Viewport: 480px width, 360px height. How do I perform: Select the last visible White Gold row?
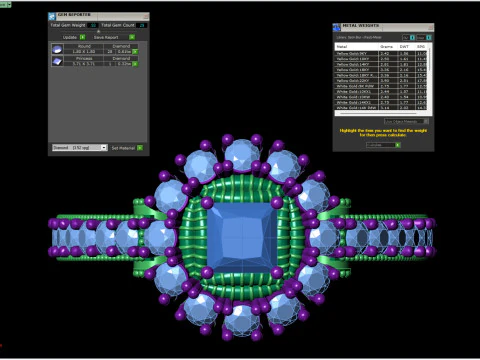(381, 108)
